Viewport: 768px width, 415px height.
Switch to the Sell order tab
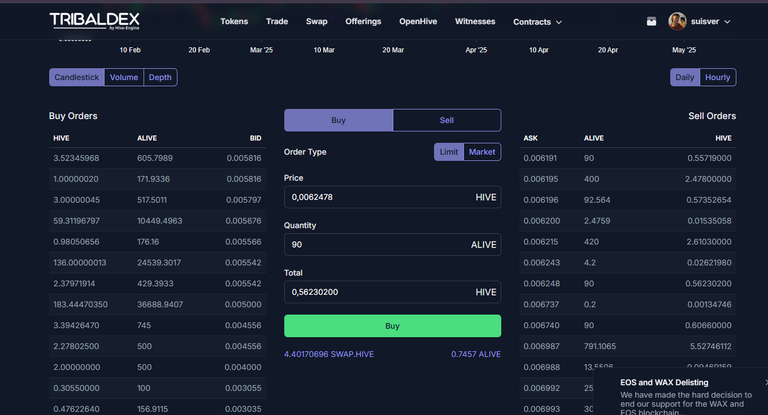[x=447, y=120]
